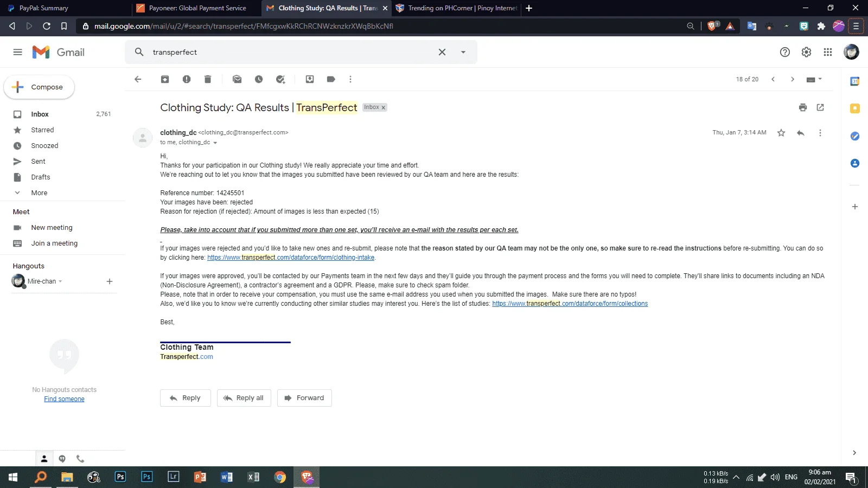Start a new Hangouts conversation
This screenshot has height=488, width=868.
tap(110, 281)
